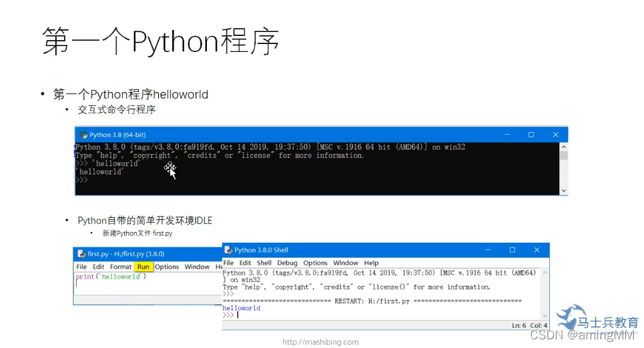Open the Format menu in first.py editor
Viewport: 644px width, 348px height.
[121, 267]
